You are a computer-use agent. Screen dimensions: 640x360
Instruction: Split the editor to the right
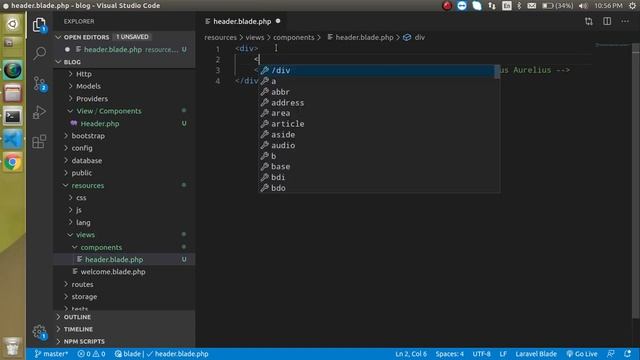(x=607, y=21)
